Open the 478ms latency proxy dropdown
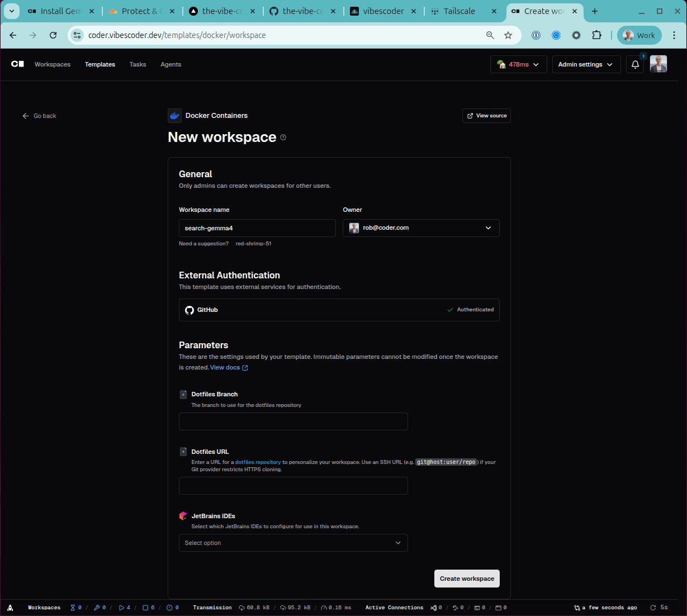 point(518,64)
